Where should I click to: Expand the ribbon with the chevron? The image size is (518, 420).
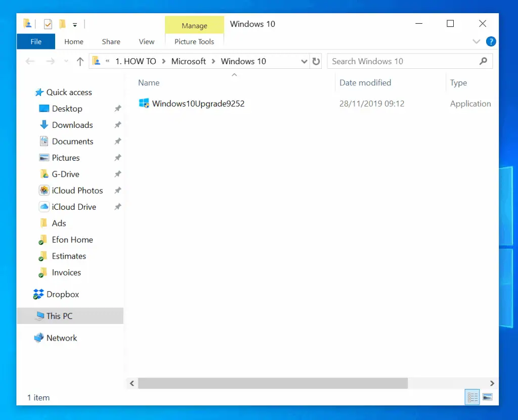[476, 41]
